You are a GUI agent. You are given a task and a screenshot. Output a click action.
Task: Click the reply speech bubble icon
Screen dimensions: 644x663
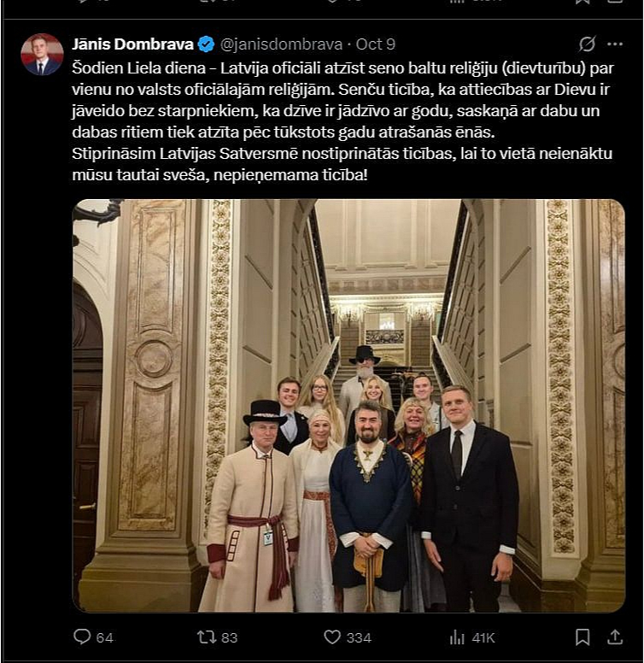(x=82, y=637)
